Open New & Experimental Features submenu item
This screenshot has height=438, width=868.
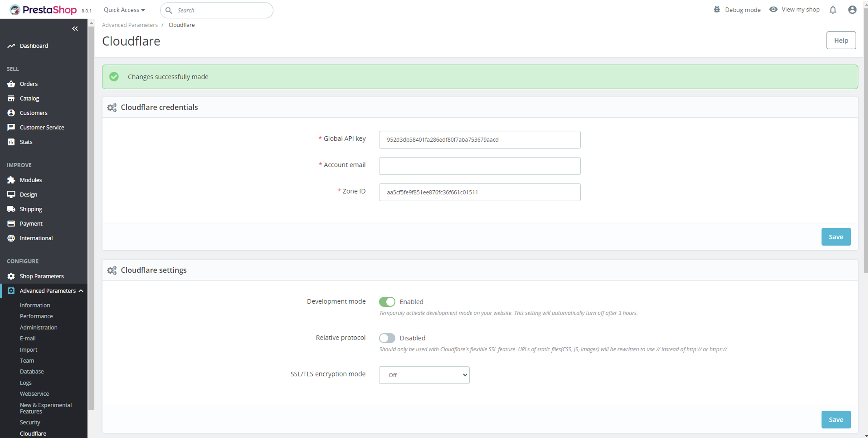click(x=46, y=408)
